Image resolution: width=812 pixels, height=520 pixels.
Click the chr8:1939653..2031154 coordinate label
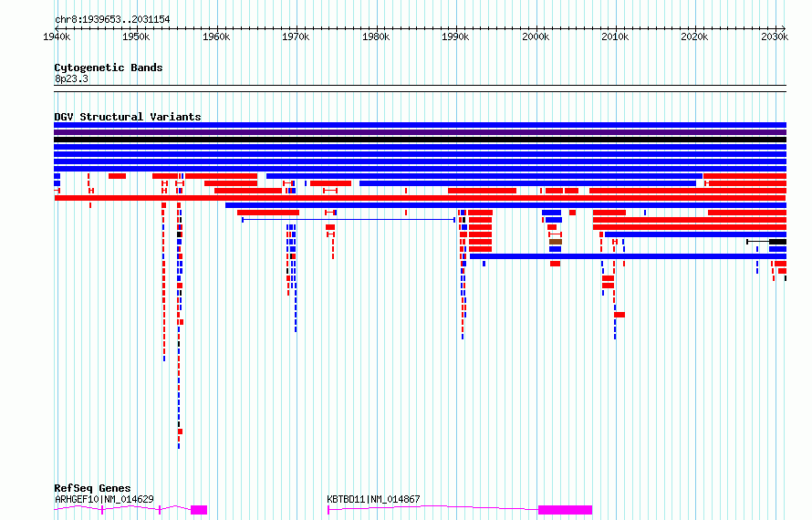pos(112,20)
